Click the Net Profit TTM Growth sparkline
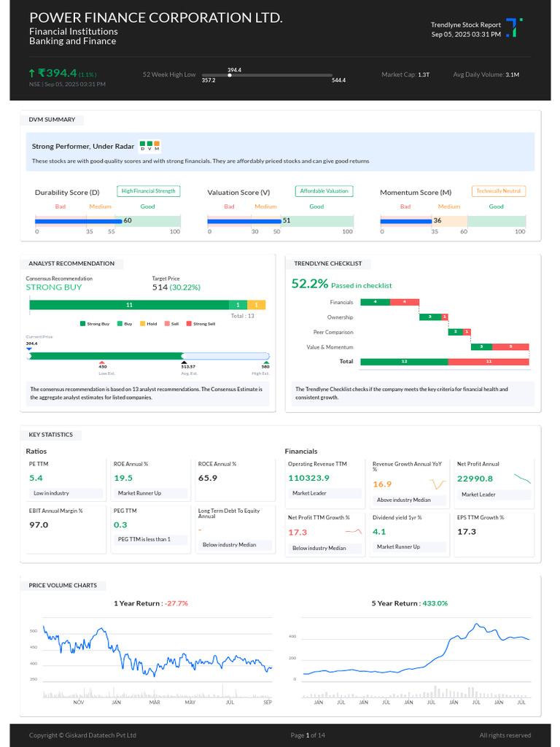This screenshot has width=560, height=747. (x=354, y=531)
